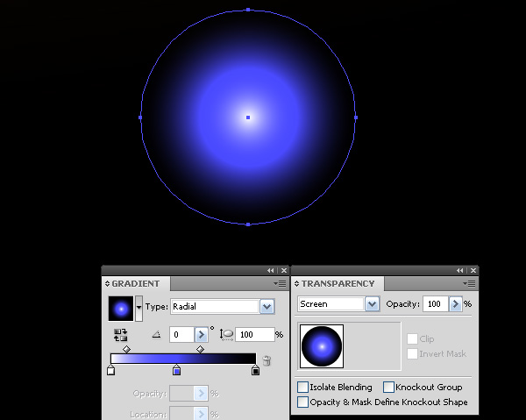Click the gradient slider bar
The height and width of the screenshot is (420, 526).
183,359
